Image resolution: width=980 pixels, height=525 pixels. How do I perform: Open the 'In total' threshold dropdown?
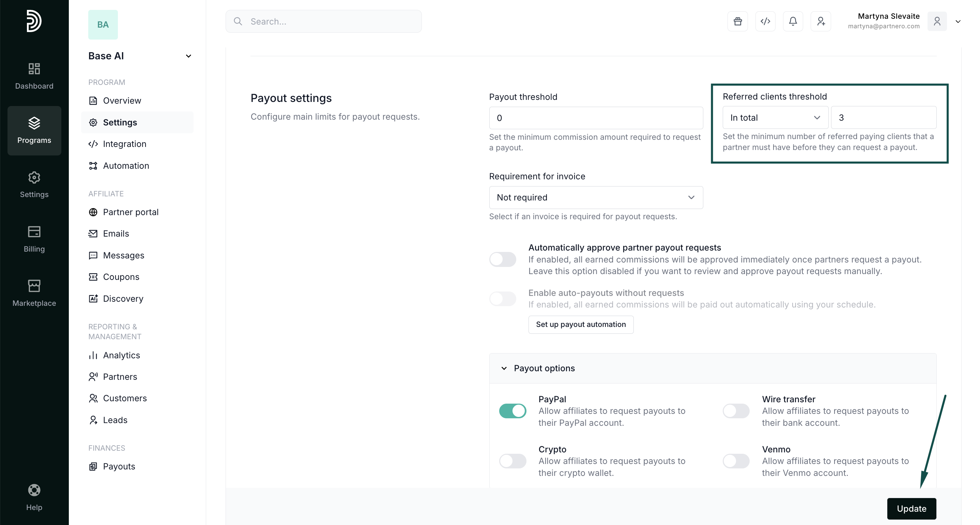click(775, 118)
